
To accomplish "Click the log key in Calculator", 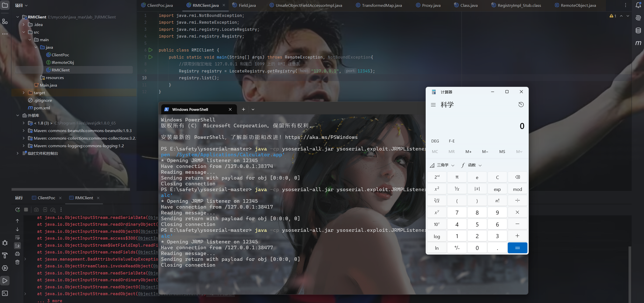I will (437, 236).
